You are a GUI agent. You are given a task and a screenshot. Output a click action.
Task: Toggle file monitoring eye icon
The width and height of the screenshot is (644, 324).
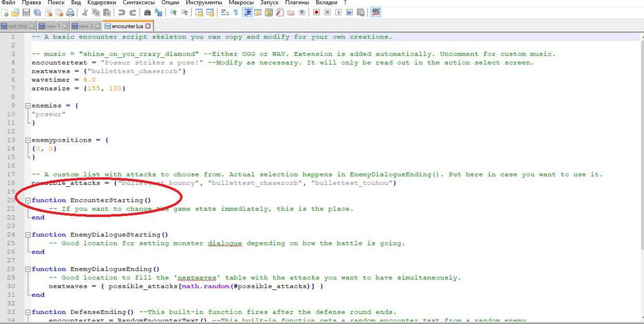point(302,13)
